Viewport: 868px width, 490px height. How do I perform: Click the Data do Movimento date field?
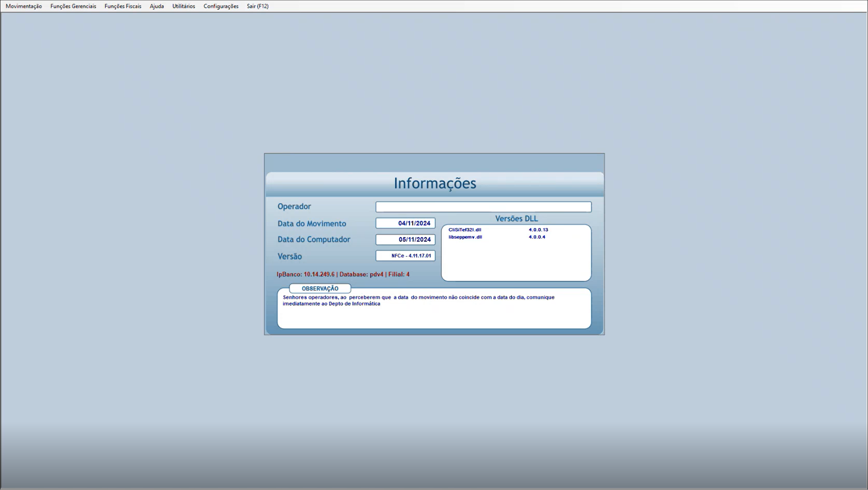405,223
